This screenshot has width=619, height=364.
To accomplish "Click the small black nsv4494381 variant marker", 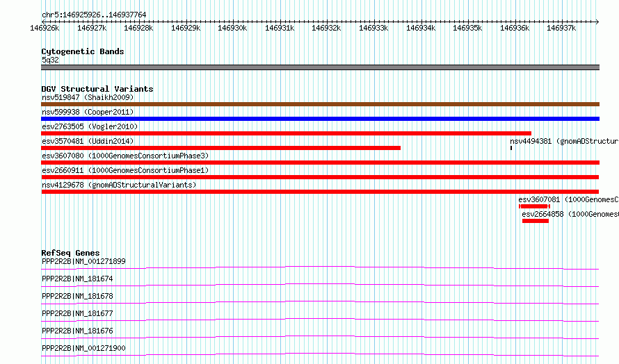I will pyautogui.click(x=511, y=148).
